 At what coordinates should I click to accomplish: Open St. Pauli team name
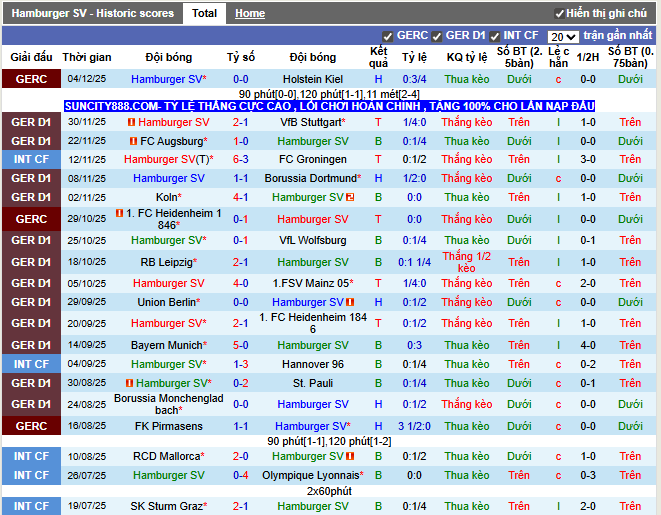click(313, 383)
